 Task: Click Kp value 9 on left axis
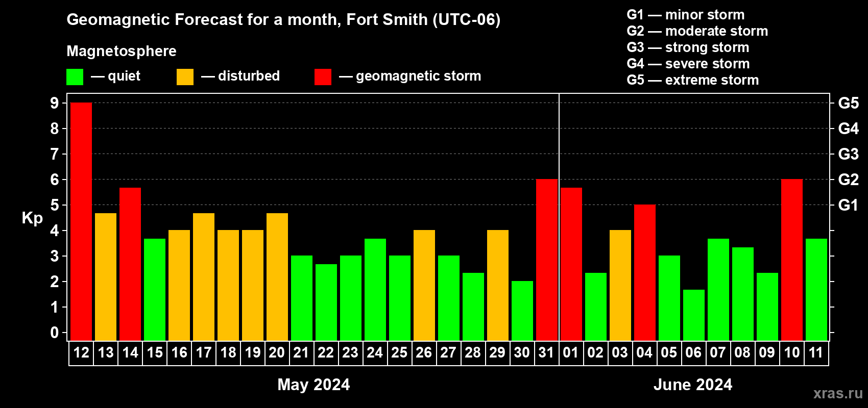55,103
